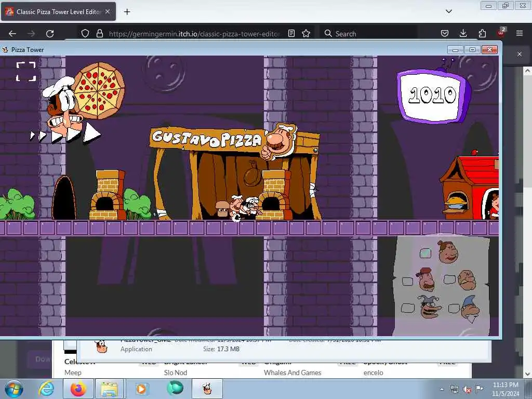Go back with Firefox back arrow
The width and height of the screenshot is (532, 399).
12,34
